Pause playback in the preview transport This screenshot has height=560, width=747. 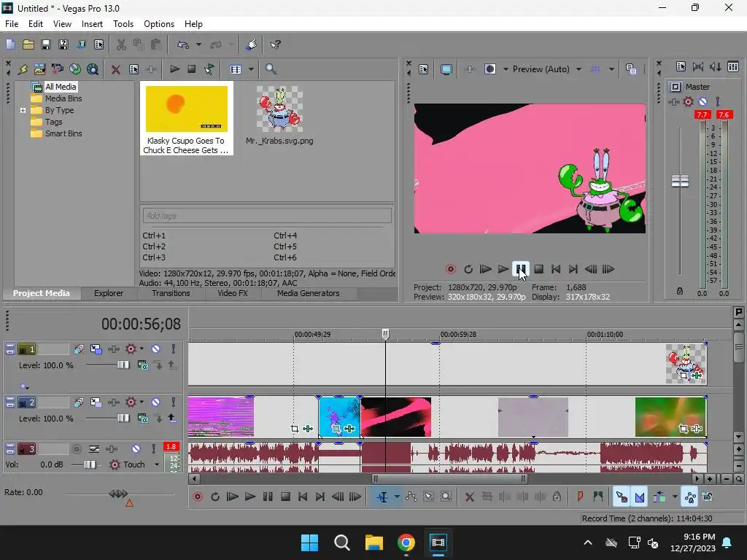(521, 269)
